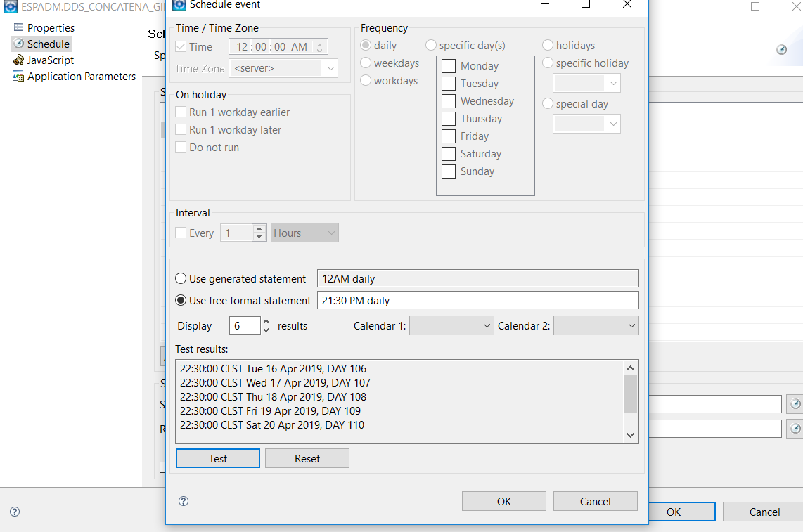Enable Run 1 workday earlier option
The height and width of the screenshot is (532, 803).
click(x=180, y=112)
